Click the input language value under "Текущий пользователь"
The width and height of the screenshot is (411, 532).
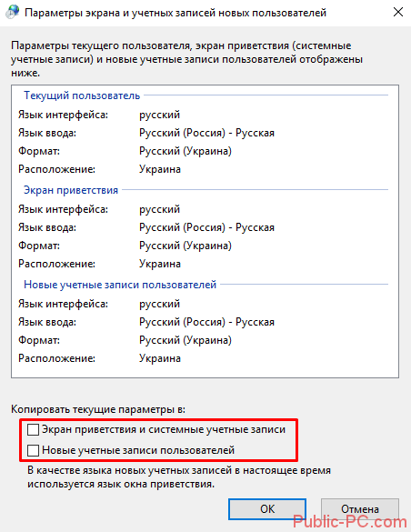click(x=206, y=133)
